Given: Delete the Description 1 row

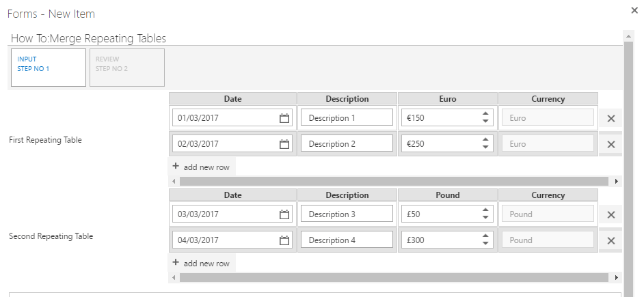Looking at the screenshot, I should point(611,118).
